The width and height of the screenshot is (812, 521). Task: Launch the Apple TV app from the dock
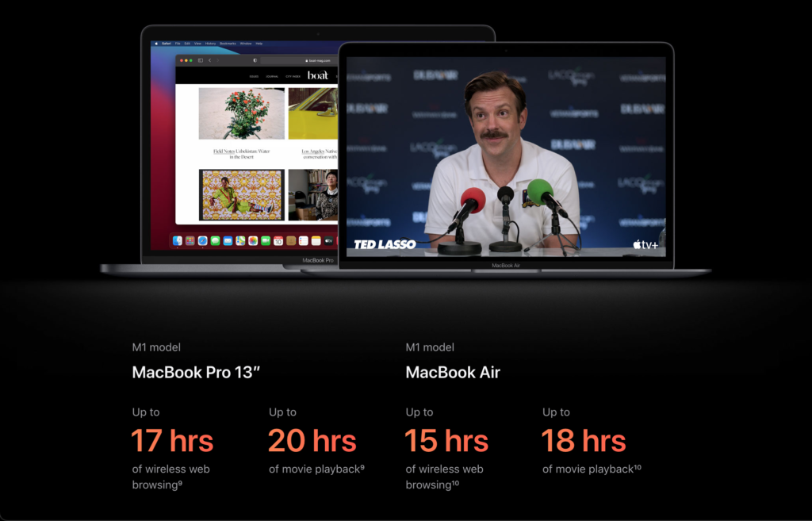(x=329, y=241)
